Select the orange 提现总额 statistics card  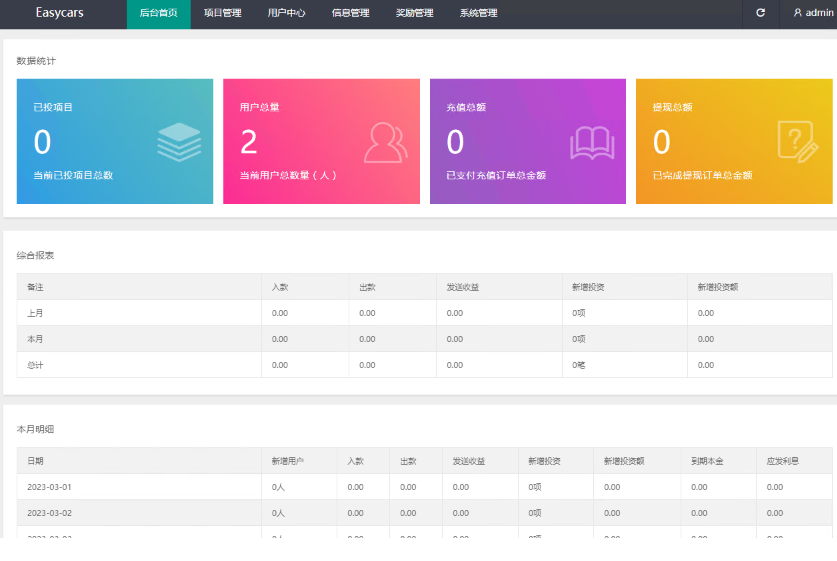coord(734,141)
